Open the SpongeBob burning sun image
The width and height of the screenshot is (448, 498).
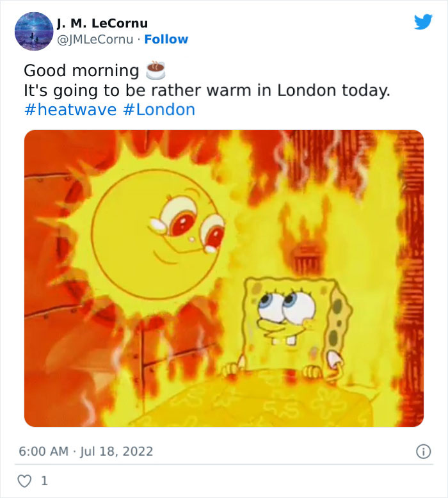[x=224, y=278]
